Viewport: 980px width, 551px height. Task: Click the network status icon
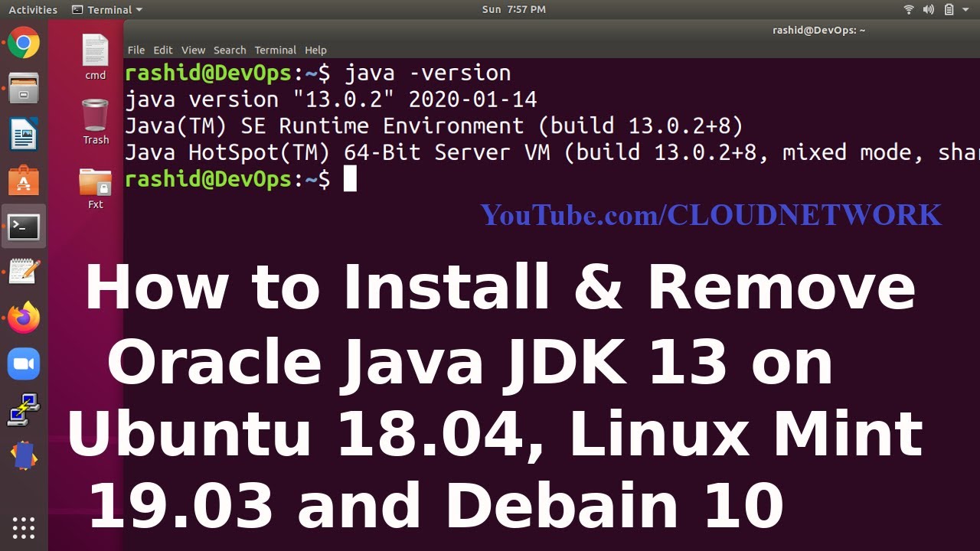pyautogui.click(x=909, y=10)
